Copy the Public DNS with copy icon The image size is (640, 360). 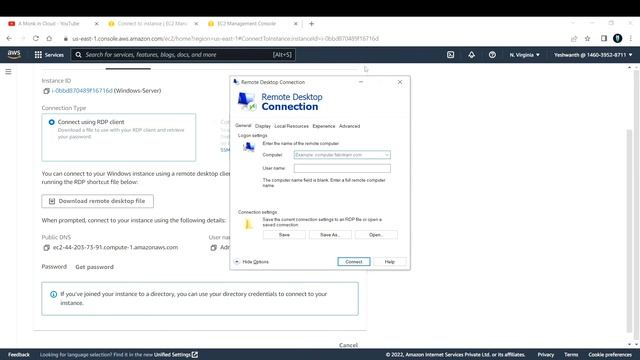coord(46,247)
